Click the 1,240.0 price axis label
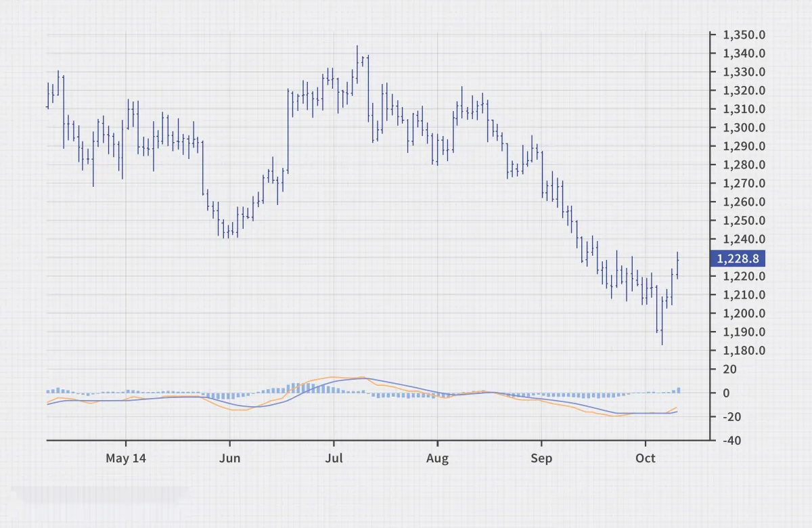This screenshot has height=528, width=812. (744, 240)
